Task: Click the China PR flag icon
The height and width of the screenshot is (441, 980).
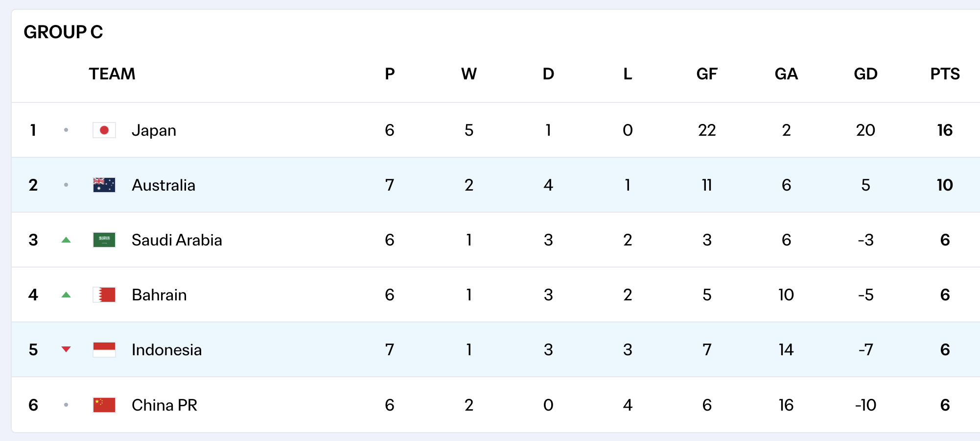Action: tap(104, 405)
